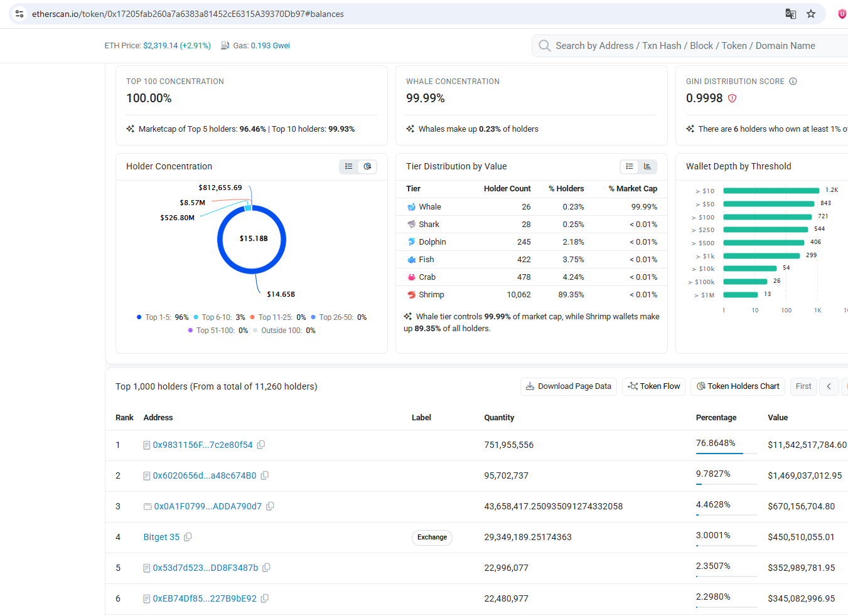
Task: Click the Gini score info icon
Action: coord(793,82)
